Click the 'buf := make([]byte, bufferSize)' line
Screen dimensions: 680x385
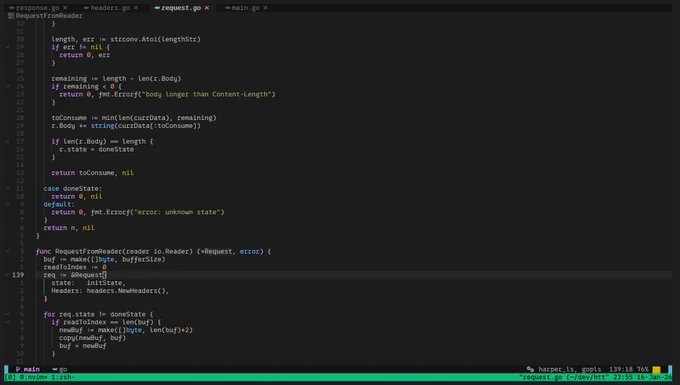[104, 259]
